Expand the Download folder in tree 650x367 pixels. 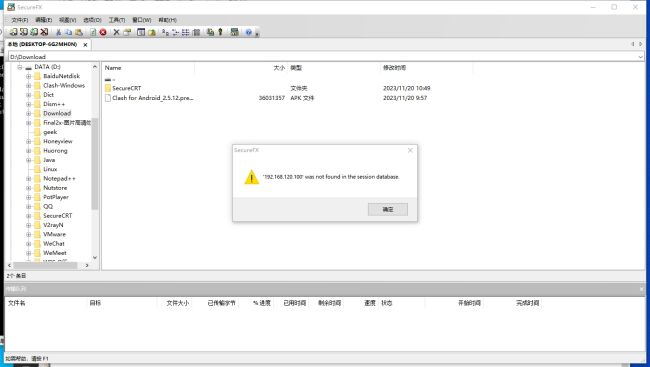click(29, 113)
